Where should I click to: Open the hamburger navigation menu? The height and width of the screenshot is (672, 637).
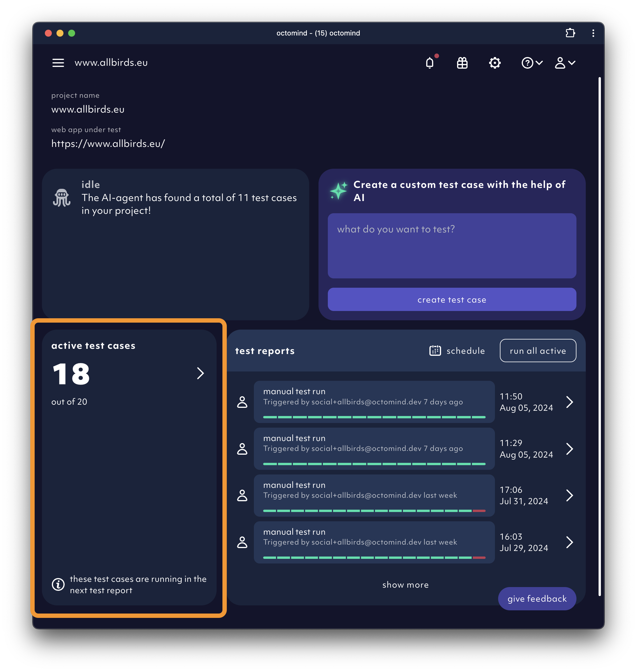pos(58,63)
